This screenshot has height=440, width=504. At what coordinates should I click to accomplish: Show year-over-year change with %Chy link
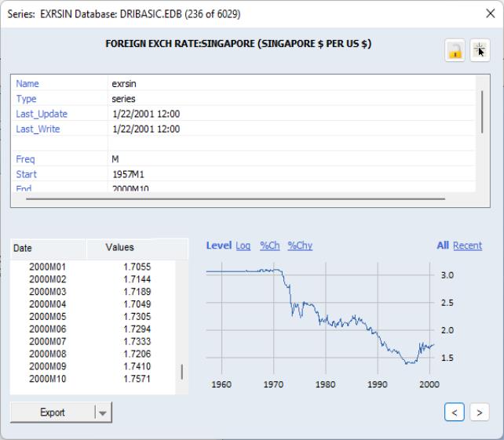pos(300,245)
